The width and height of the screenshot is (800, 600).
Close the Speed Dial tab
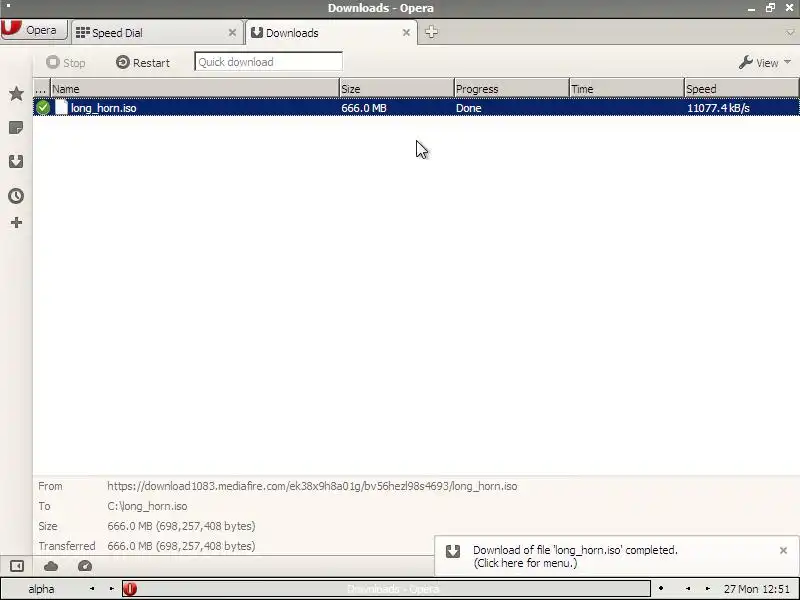232,33
